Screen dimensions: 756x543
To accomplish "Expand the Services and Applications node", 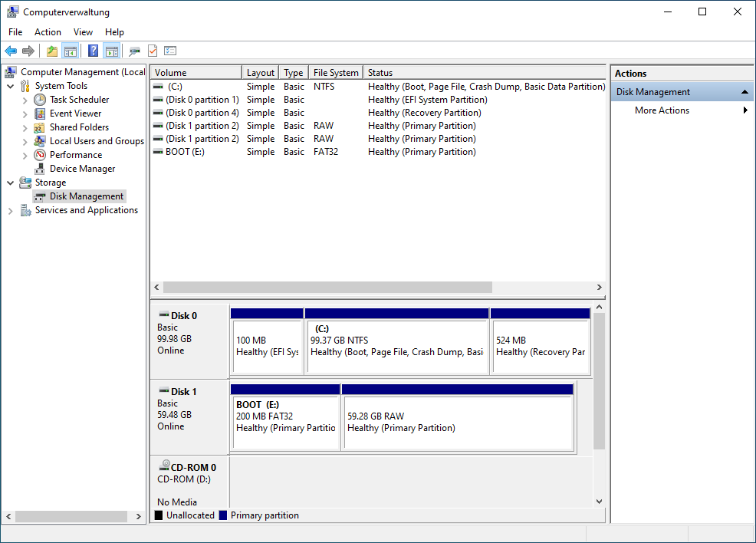I will [x=11, y=211].
